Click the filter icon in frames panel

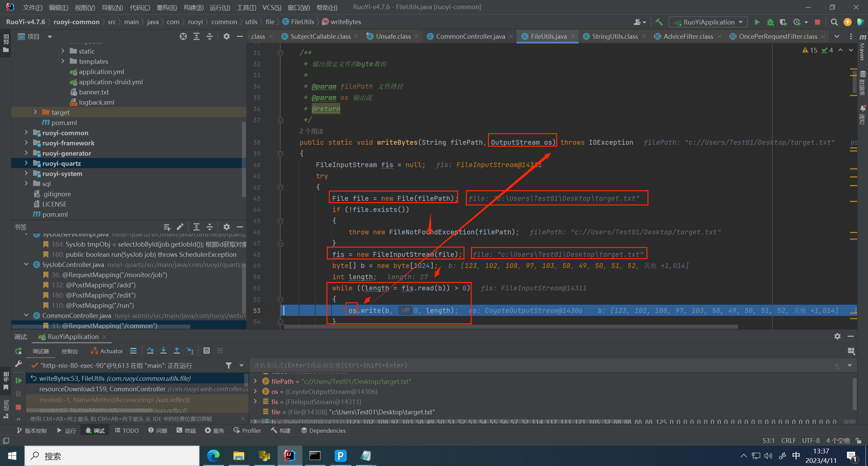point(229,365)
